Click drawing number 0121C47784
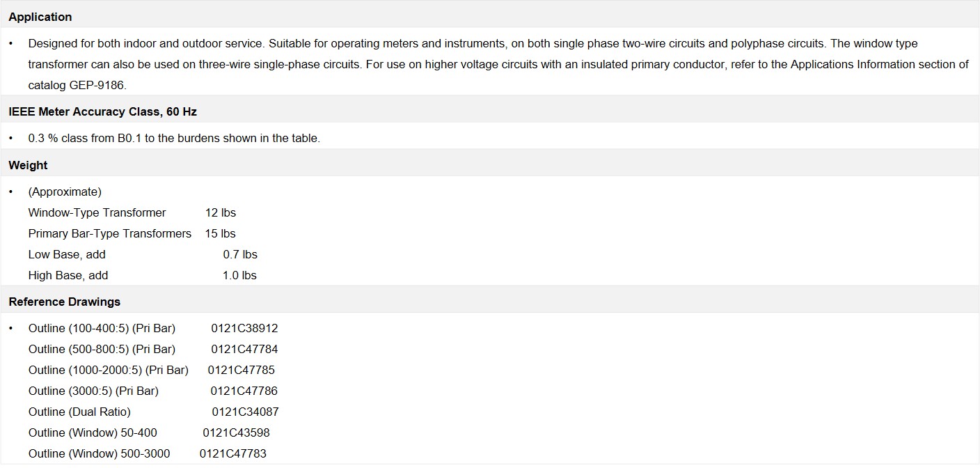This screenshot has width=980, height=468. click(x=244, y=349)
